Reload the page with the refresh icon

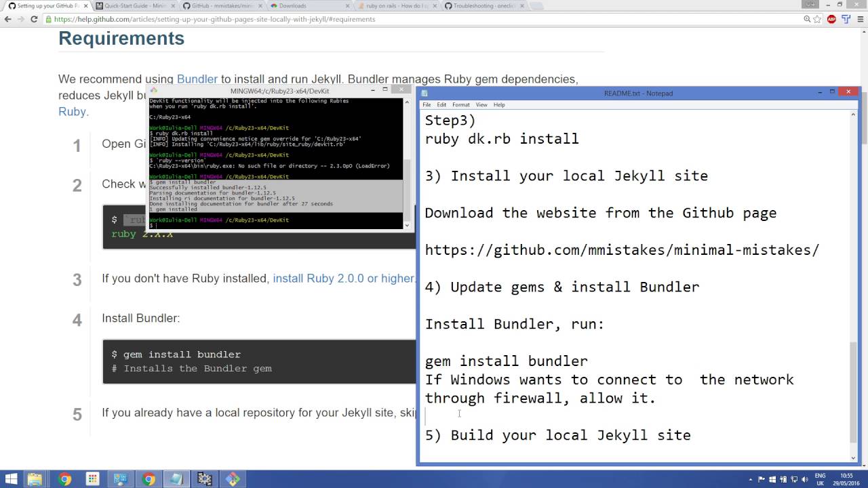(x=34, y=19)
